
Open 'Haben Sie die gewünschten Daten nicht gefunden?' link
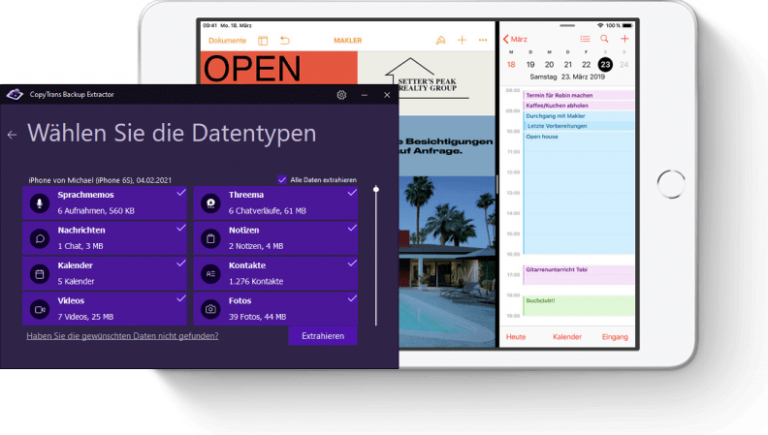(x=122, y=336)
